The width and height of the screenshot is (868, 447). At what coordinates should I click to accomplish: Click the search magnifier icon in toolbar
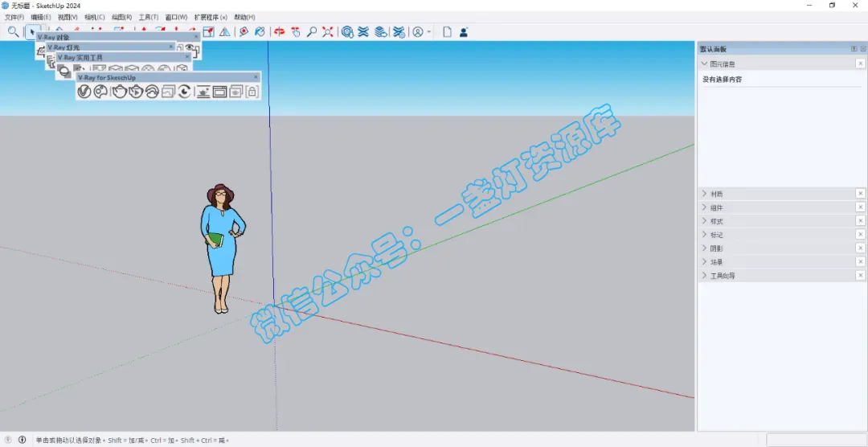(14, 32)
